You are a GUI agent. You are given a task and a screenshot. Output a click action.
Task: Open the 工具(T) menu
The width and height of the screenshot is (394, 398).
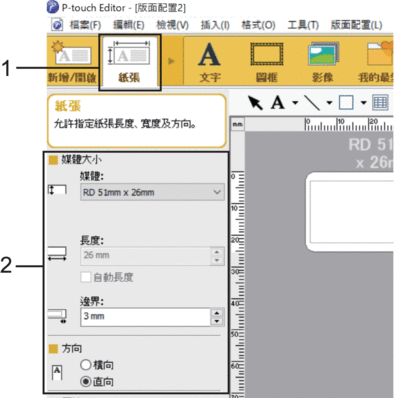point(303,25)
